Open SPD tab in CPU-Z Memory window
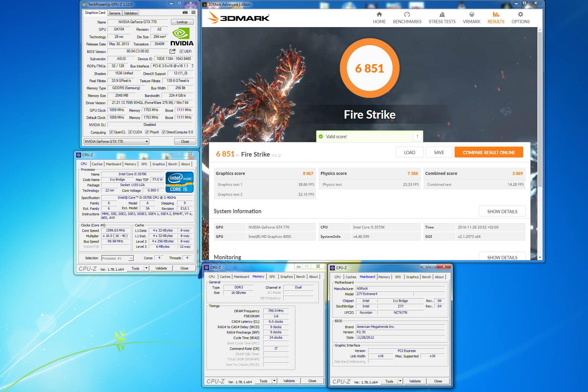 point(272,277)
